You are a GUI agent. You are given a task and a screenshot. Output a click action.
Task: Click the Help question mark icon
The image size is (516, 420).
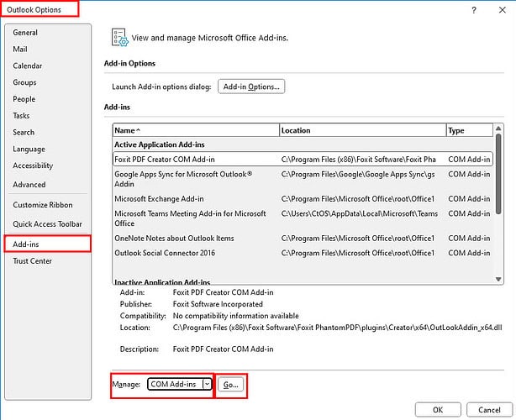click(473, 10)
